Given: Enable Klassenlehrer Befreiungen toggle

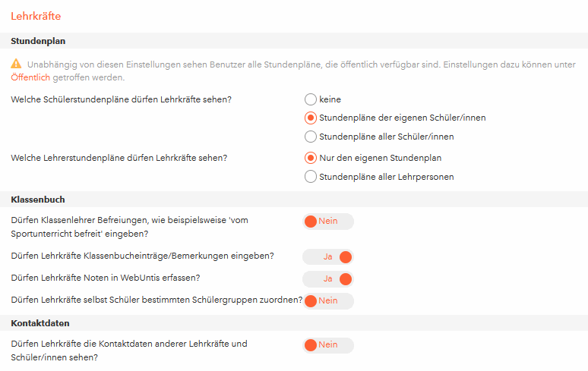Looking at the screenshot, I should tap(328, 222).
